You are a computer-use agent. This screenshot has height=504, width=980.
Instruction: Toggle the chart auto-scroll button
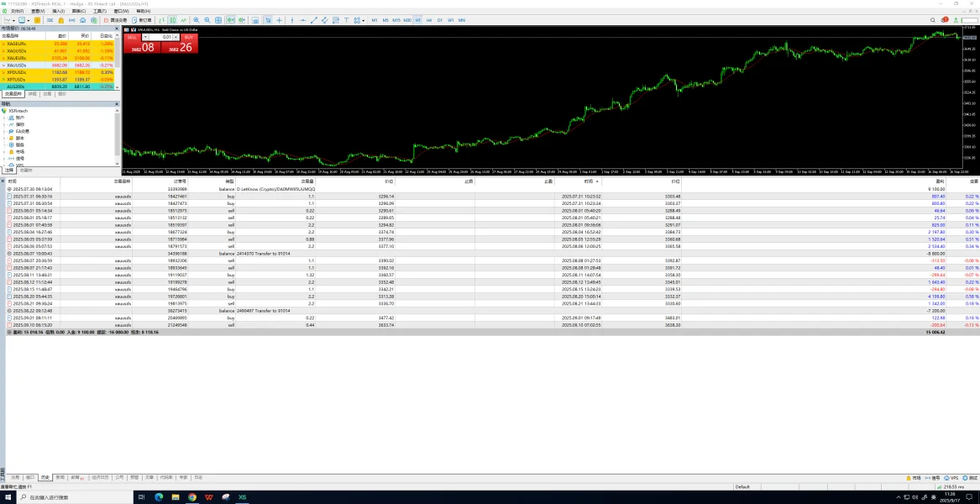pyautogui.click(x=229, y=19)
